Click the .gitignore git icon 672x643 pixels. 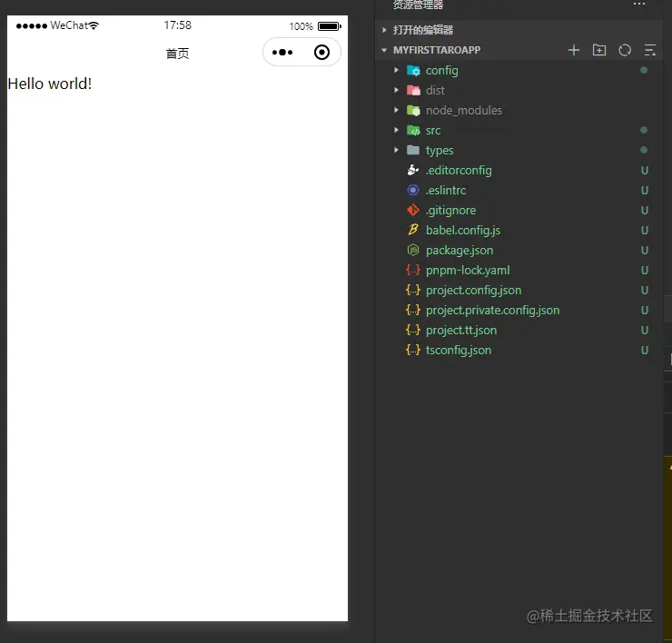point(413,210)
